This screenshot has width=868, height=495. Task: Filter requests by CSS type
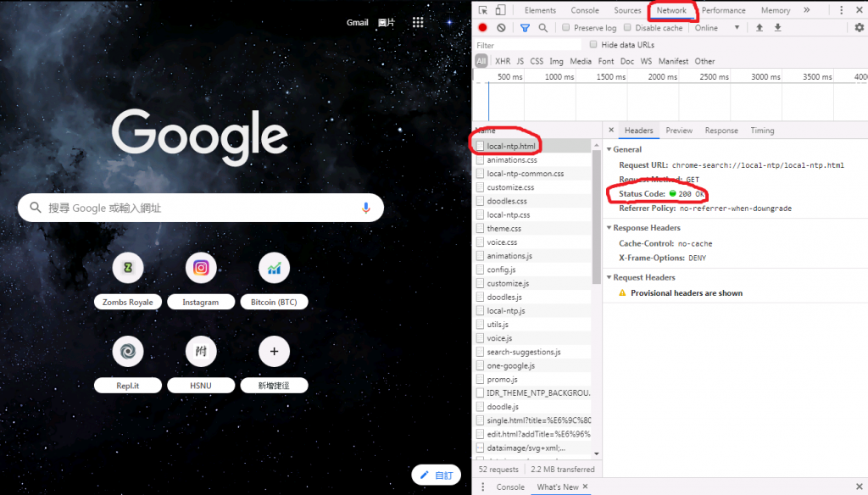tap(537, 61)
